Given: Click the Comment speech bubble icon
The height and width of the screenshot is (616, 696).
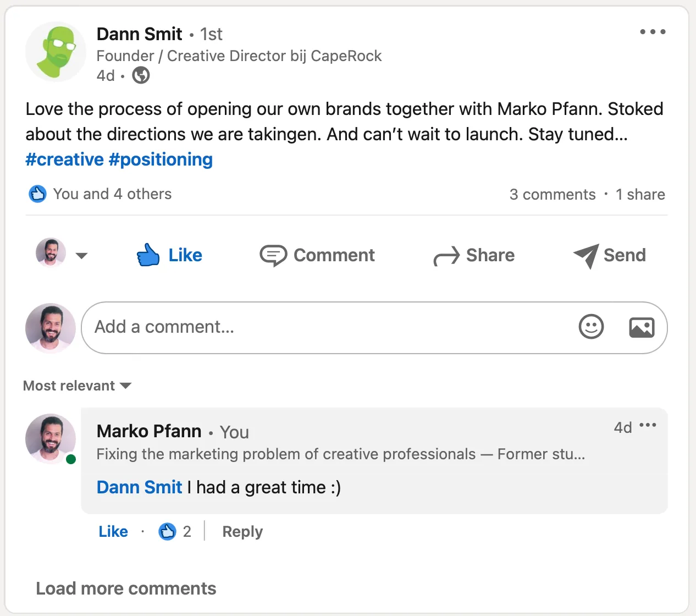Looking at the screenshot, I should tap(273, 255).
